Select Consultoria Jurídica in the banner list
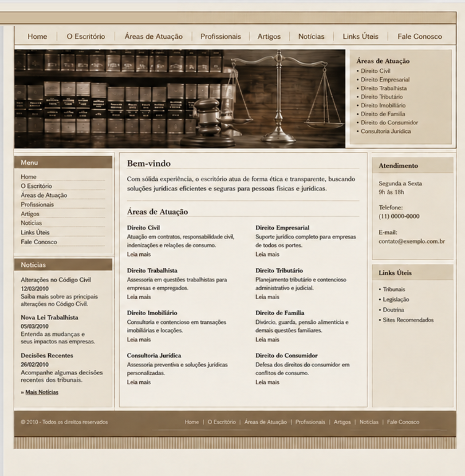Image resolution: width=465 pixels, height=476 pixels. [386, 131]
